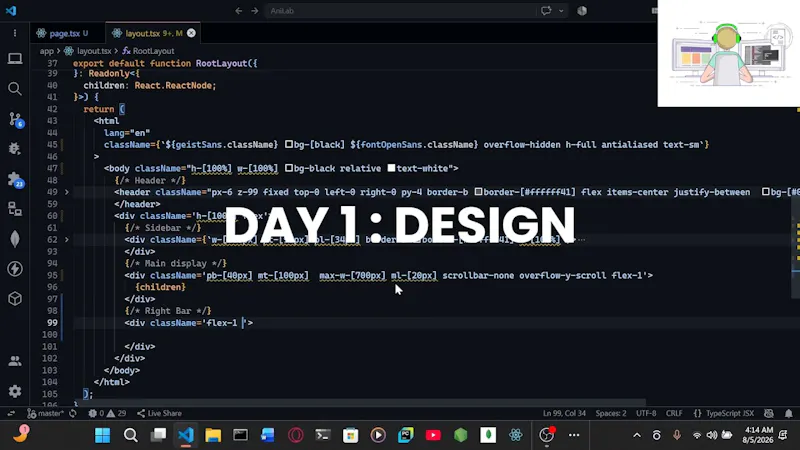The height and width of the screenshot is (450, 800).
Task: Start a Live Share session
Action: (x=159, y=413)
